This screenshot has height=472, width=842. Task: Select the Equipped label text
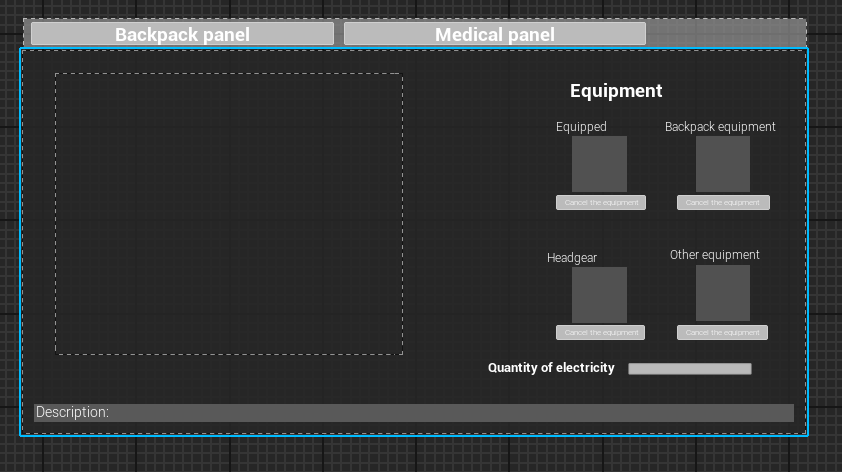click(x=581, y=127)
